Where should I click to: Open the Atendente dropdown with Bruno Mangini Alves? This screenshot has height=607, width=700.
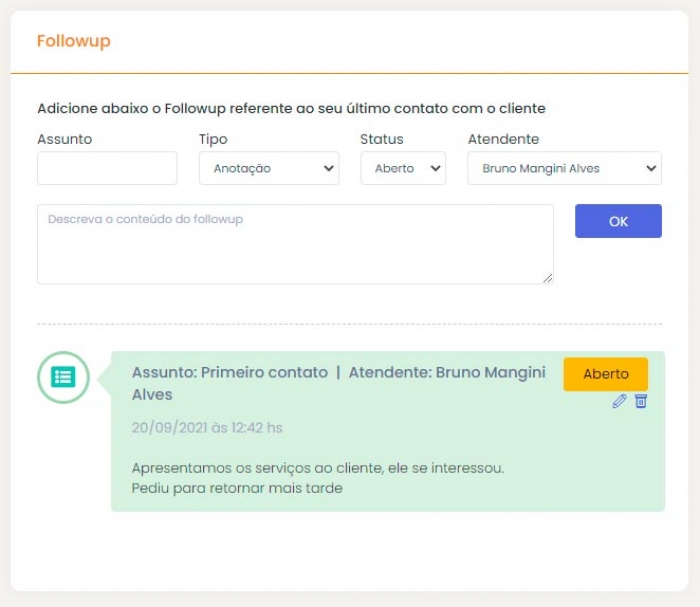(564, 169)
